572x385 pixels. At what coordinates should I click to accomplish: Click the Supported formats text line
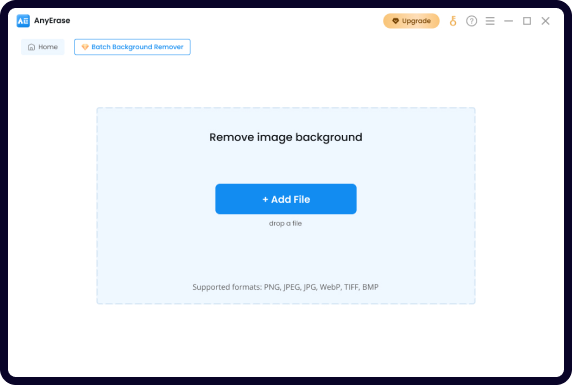point(286,287)
